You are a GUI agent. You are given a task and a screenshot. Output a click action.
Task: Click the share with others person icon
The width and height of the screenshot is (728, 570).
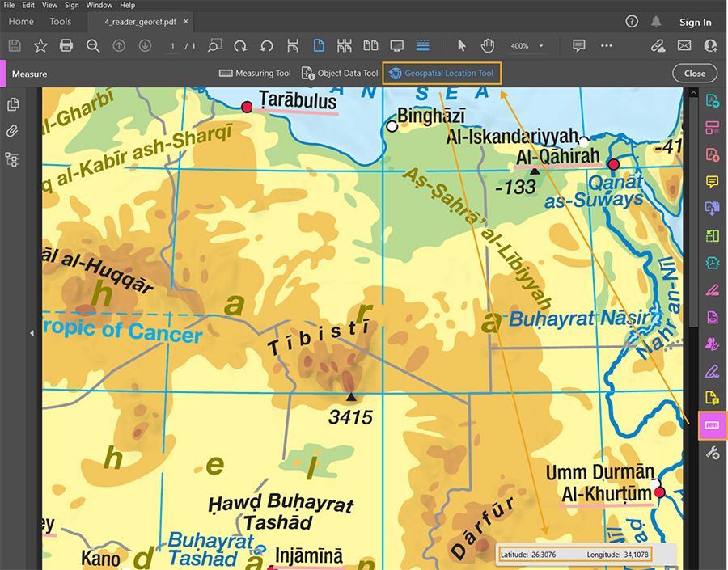click(x=710, y=45)
